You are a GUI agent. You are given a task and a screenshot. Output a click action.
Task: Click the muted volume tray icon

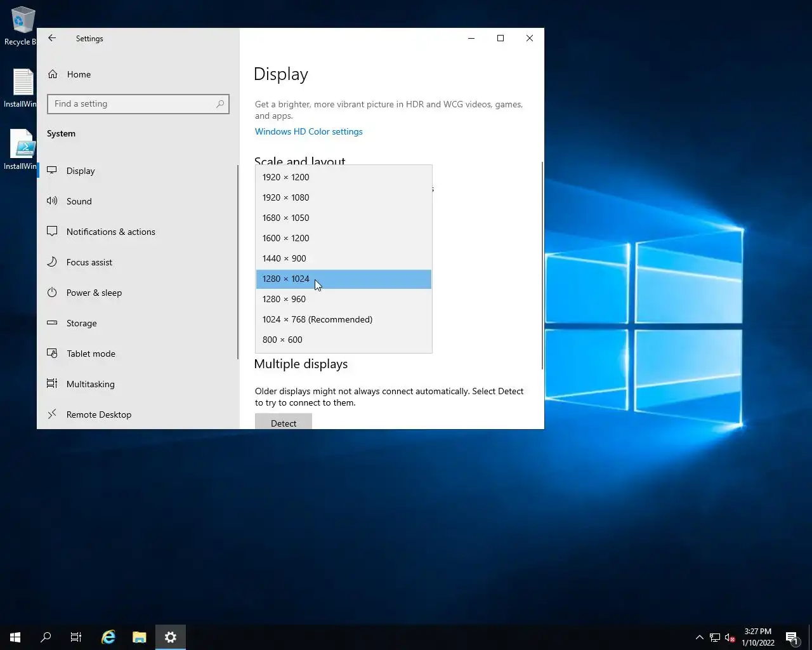click(x=730, y=637)
